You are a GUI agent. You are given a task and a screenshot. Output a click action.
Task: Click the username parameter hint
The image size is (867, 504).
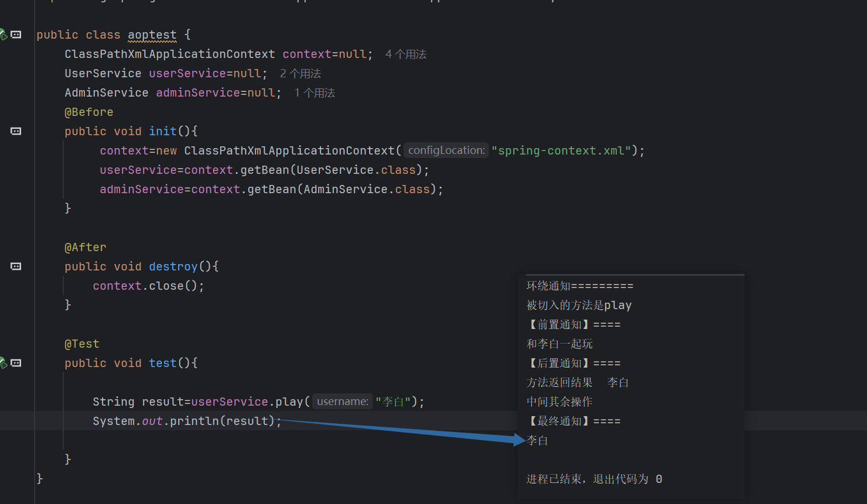[x=343, y=402]
